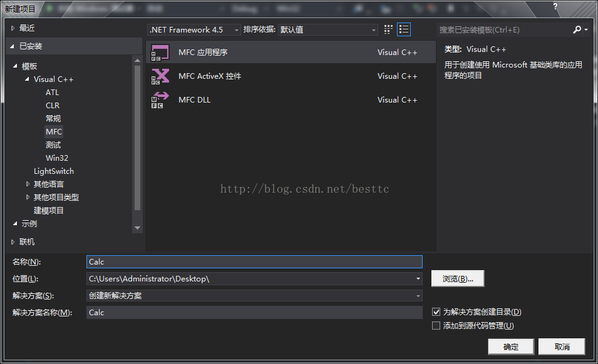This screenshot has width=598, height=364.
Task: Select 测试 in the template tree
Action: tap(53, 144)
